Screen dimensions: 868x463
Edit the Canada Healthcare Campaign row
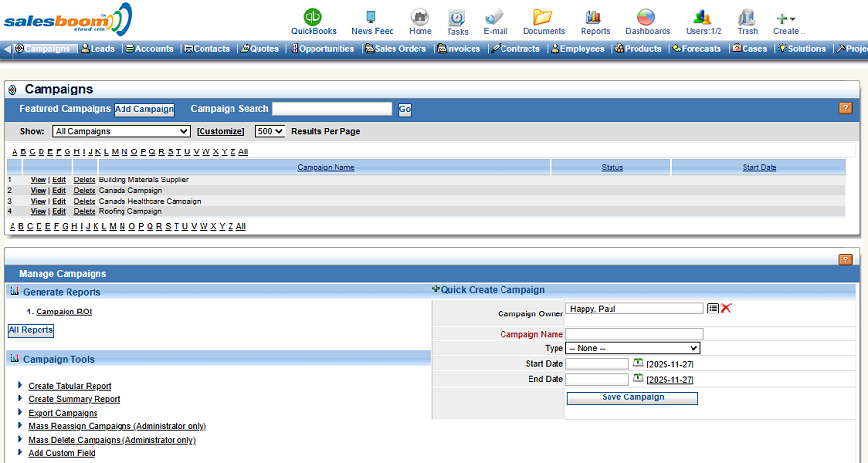pos(59,201)
